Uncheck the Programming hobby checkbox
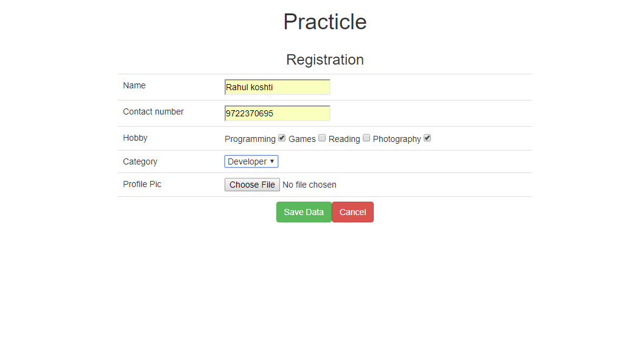This screenshot has height=343, width=644. click(x=282, y=138)
